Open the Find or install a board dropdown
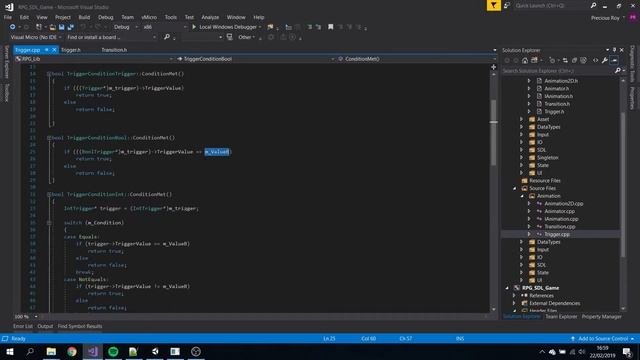This screenshot has width=640, height=360. 111,37
